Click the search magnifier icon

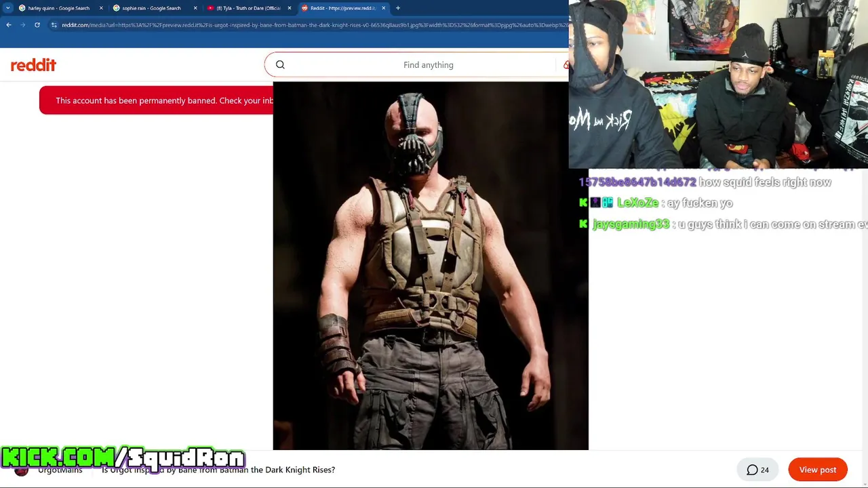point(280,65)
